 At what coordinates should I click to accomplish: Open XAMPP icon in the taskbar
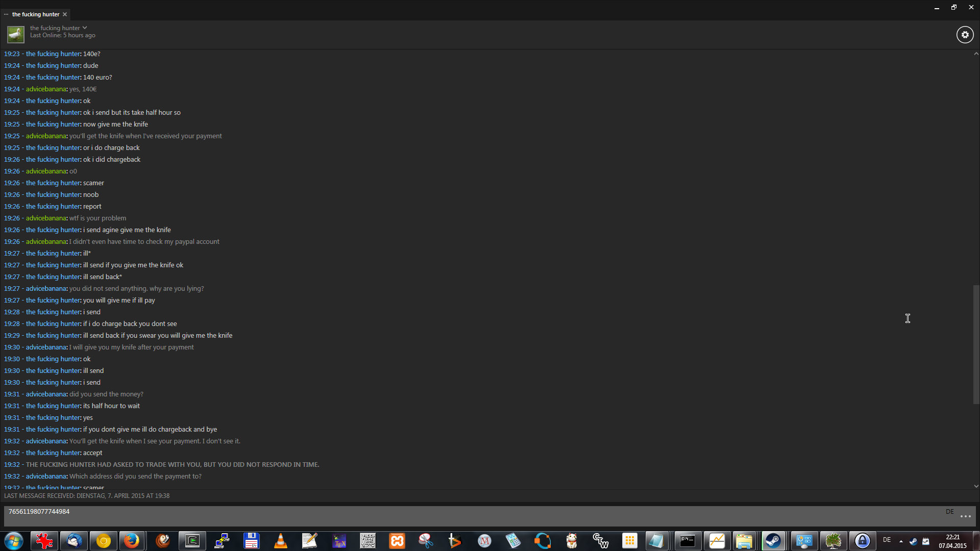point(397,541)
